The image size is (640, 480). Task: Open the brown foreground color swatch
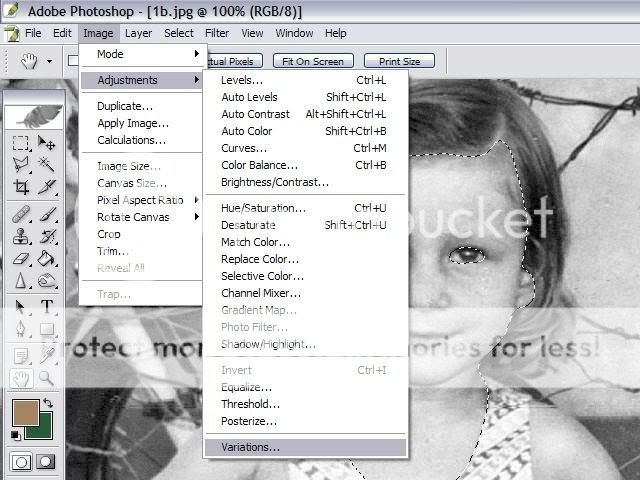click(x=24, y=413)
